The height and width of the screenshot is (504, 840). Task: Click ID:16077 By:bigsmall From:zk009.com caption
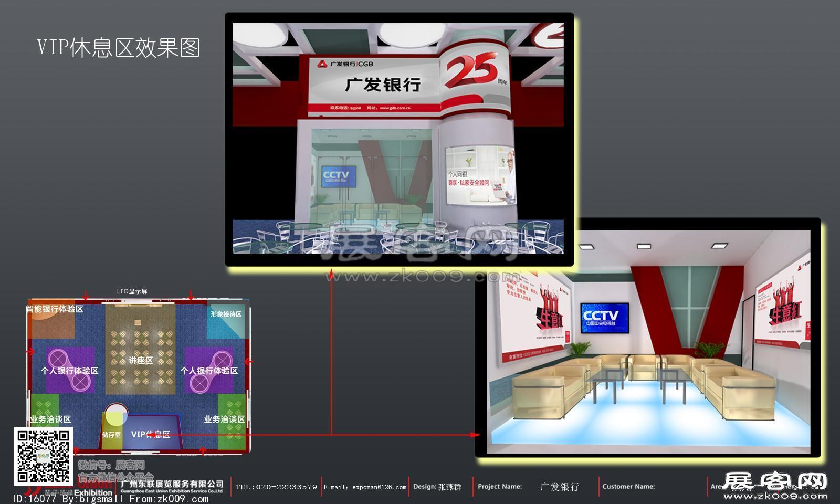pyautogui.click(x=110, y=499)
